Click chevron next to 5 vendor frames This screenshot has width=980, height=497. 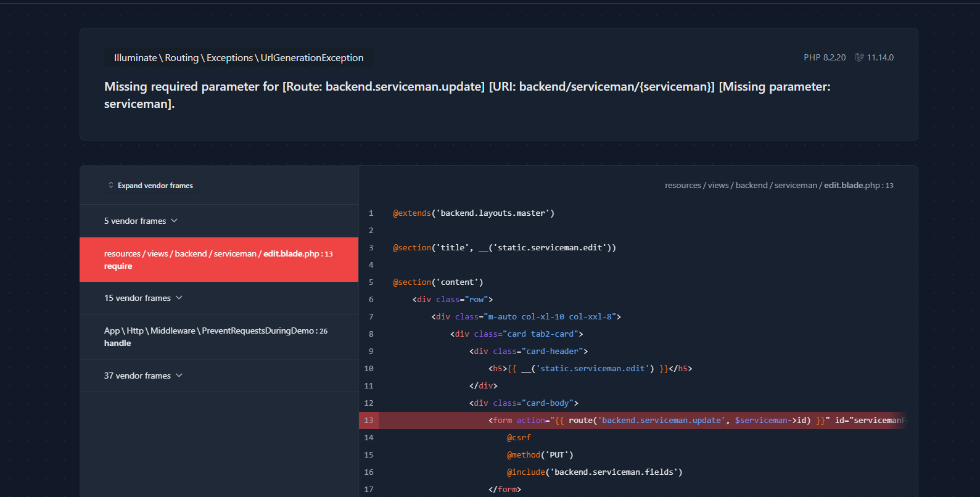pos(174,221)
